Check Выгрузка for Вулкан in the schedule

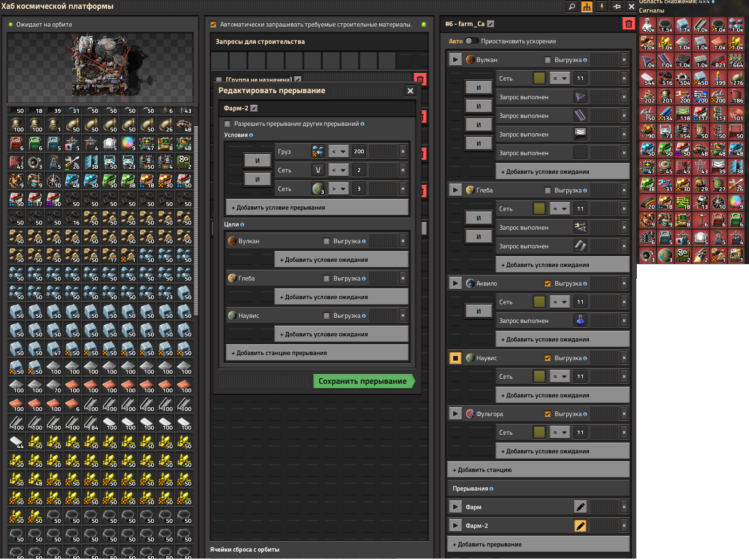tap(548, 60)
